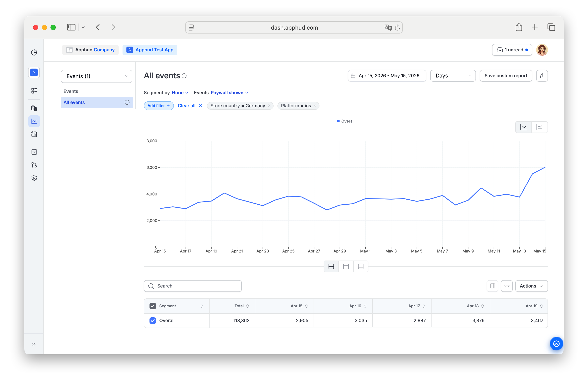
Task: Open the column settings icon
Action: (492, 286)
